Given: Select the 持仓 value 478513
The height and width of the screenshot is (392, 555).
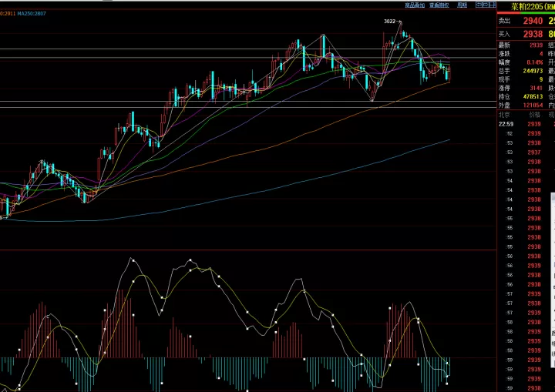Looking at the screenshot, I should (x=533, y=96).
